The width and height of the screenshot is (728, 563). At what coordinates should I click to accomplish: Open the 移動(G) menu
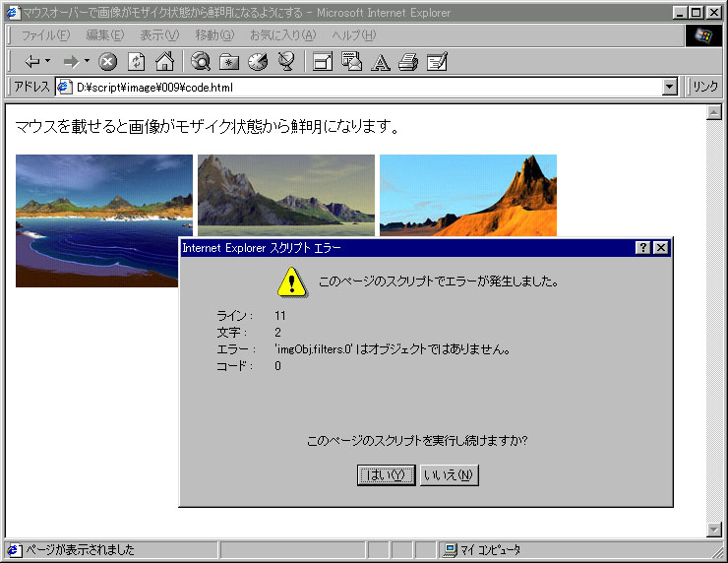[x=214, y=35]
